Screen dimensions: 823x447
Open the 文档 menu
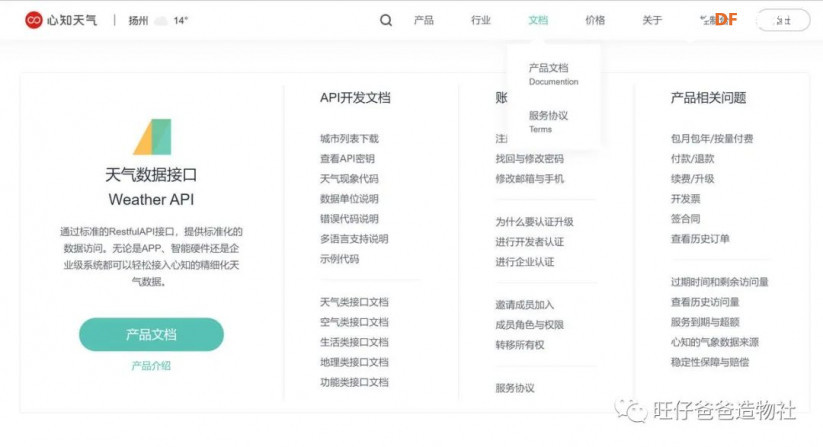pos(538,20)
